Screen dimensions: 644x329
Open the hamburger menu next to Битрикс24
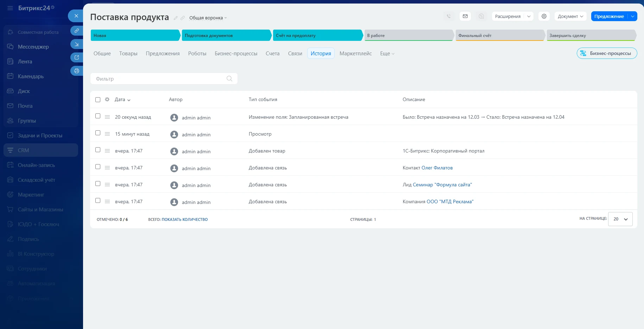[x=10, y=8]
